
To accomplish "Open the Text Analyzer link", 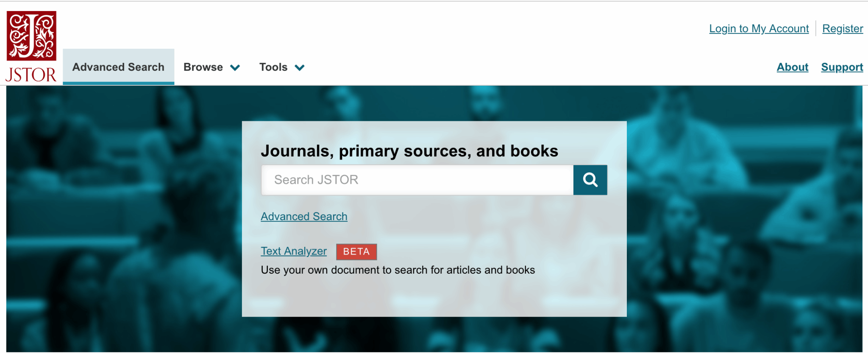I will (x=294, y=251).
